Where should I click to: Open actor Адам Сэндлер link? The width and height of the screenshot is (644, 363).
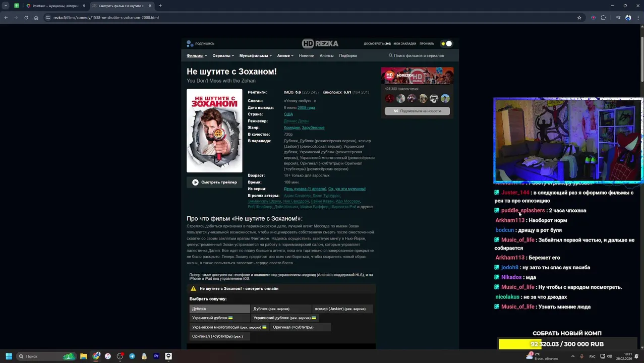tap(297, 196)
